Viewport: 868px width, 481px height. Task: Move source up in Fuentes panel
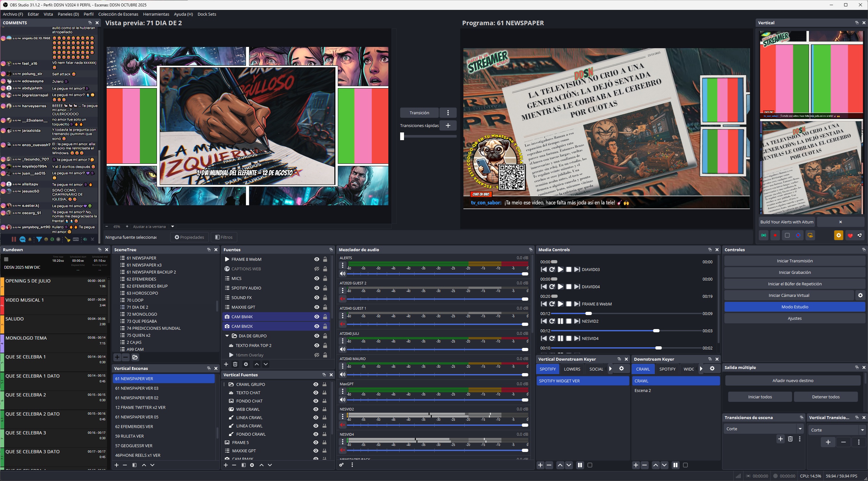[257, 364]
